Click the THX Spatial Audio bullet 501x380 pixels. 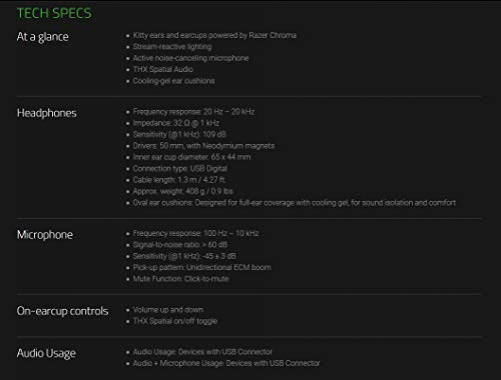tap(163, 69)
